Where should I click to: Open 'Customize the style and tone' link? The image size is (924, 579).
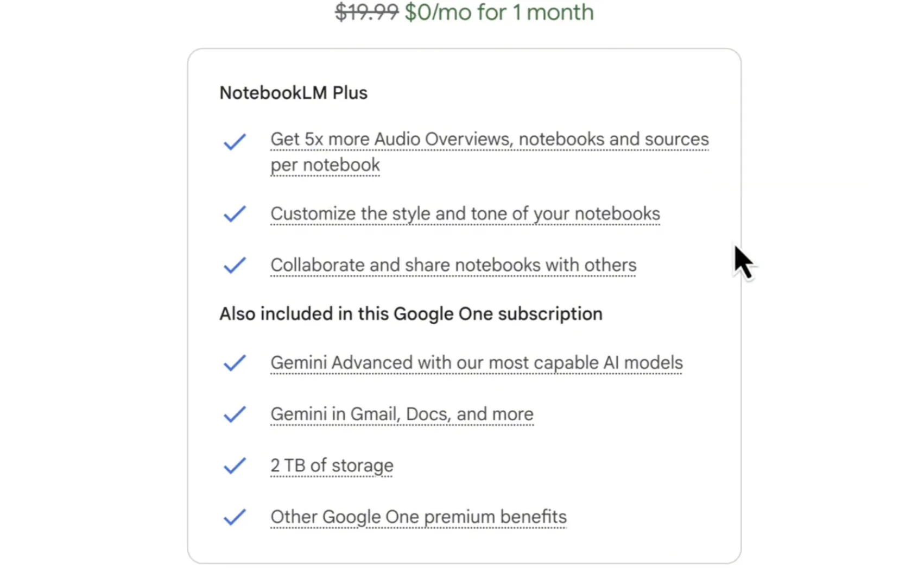point(465,214)
